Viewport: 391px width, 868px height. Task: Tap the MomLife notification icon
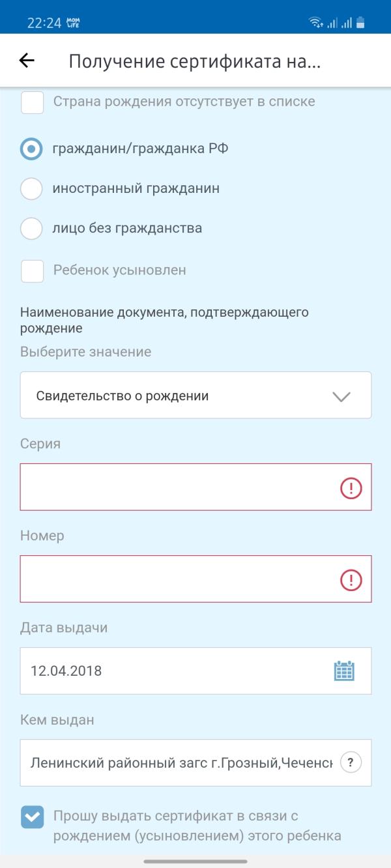(x=73, y=23)
